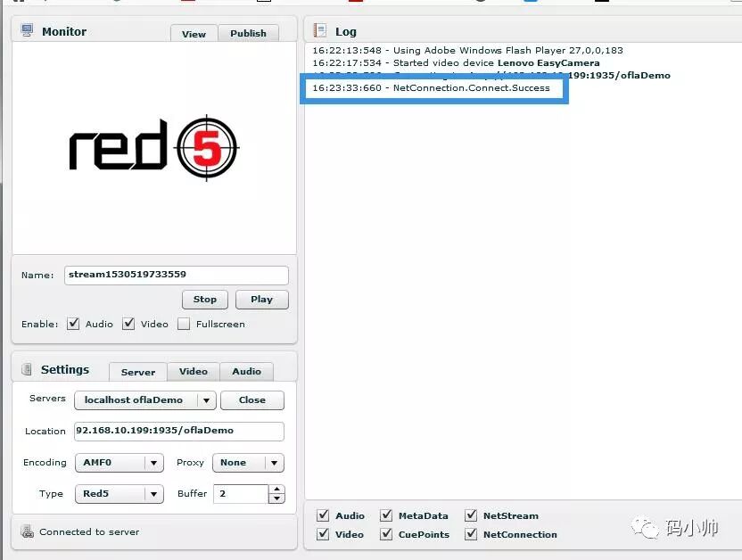Stop the stream playback
The image size is (742, 560).
point(205,300)
